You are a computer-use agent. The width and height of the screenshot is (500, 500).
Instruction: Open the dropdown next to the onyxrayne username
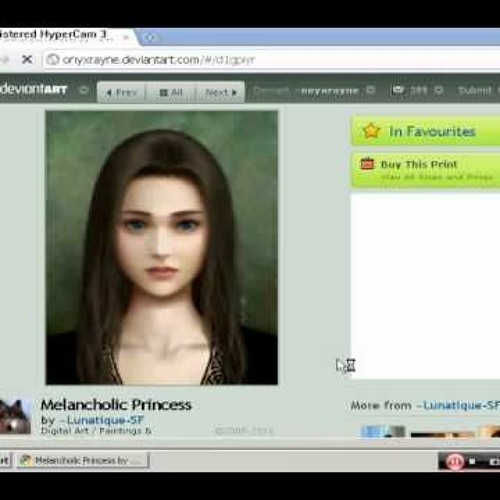click(371, 90)
